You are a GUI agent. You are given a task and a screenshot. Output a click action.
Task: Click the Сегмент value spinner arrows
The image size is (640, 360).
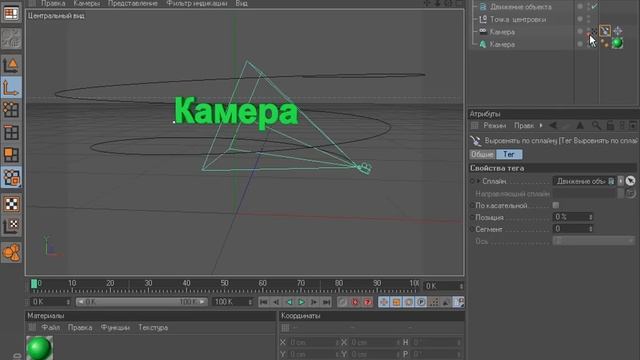591,229
